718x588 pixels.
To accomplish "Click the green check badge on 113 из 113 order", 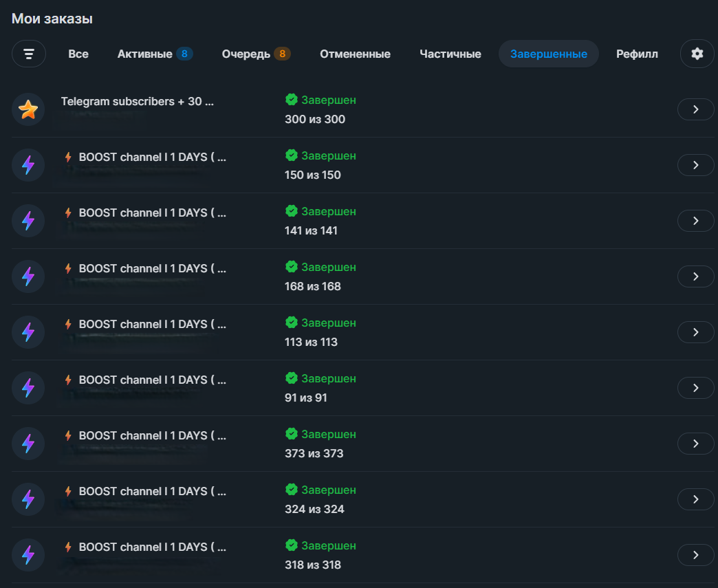I will (x=291, y=323).
